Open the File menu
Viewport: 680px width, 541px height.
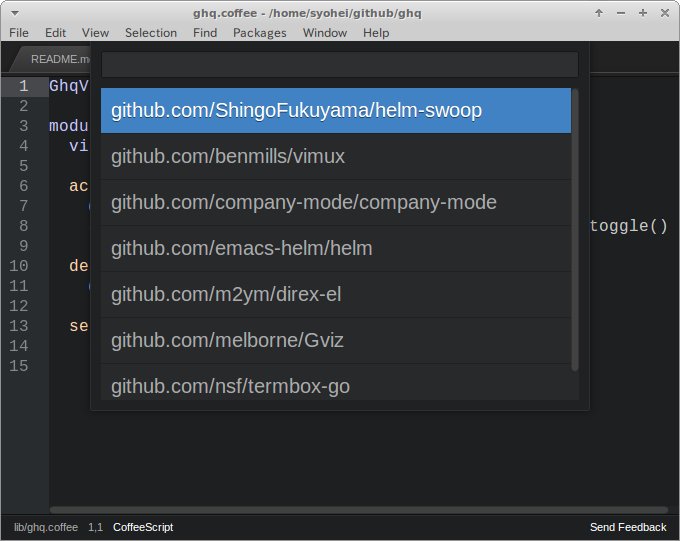[x=19, y=33]
